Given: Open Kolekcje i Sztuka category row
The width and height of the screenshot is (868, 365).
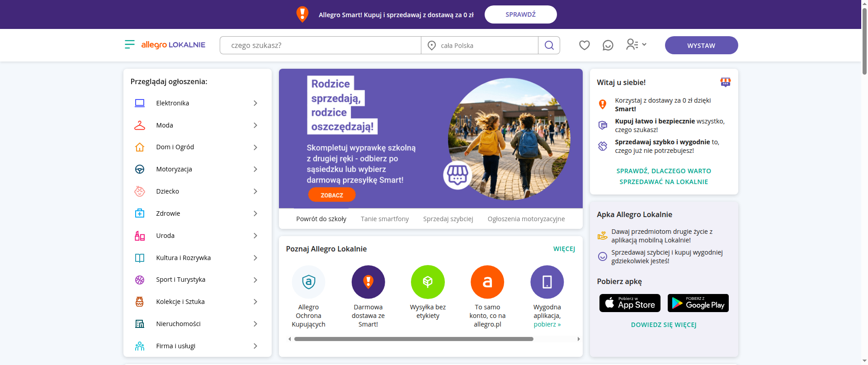Looking at the screenshot, I should click(x=198, y=302).
